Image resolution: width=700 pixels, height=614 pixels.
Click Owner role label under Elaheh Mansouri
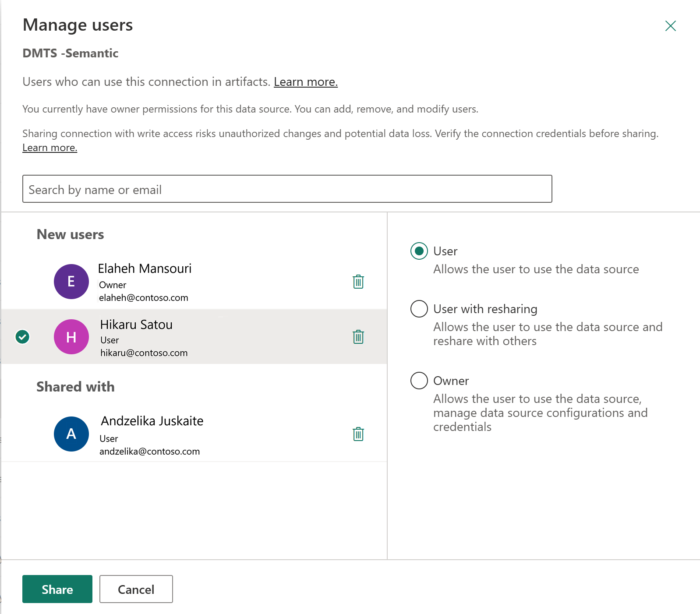pos(113,285)
